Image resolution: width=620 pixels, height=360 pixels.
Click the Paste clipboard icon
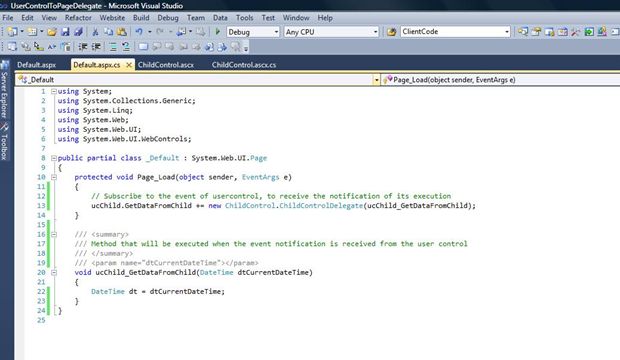point(122,32)
